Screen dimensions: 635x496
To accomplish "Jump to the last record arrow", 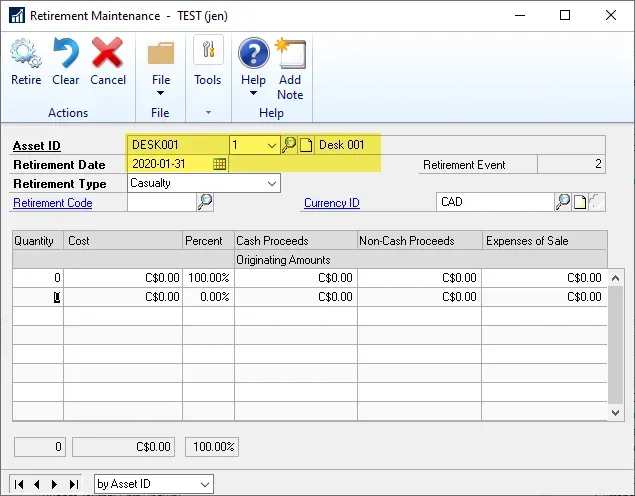I will [x=73, y=484].
